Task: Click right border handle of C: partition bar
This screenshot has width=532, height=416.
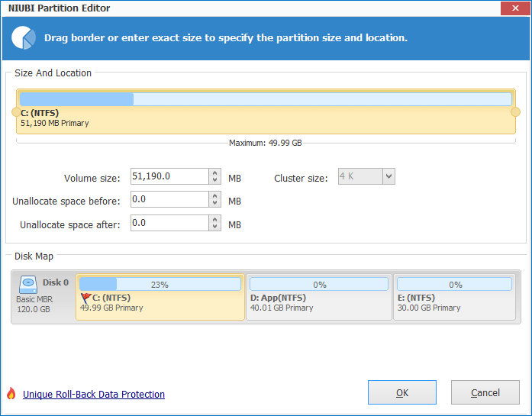Action: pos(515,112)
